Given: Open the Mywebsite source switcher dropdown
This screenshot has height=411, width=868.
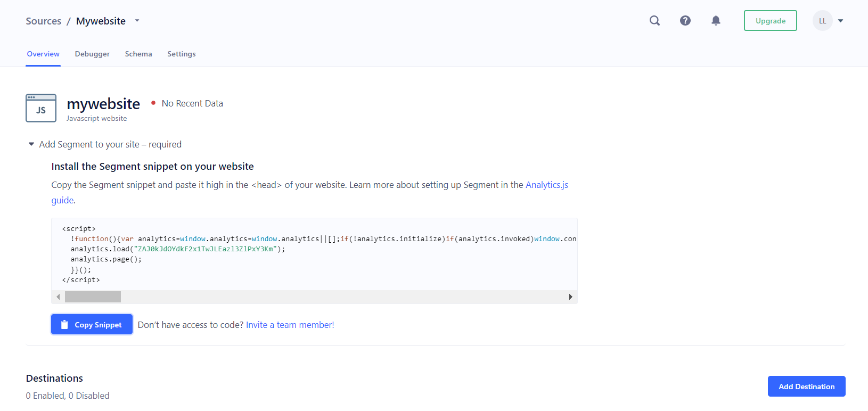Looking at the screenshot, I should pos(137,21).
